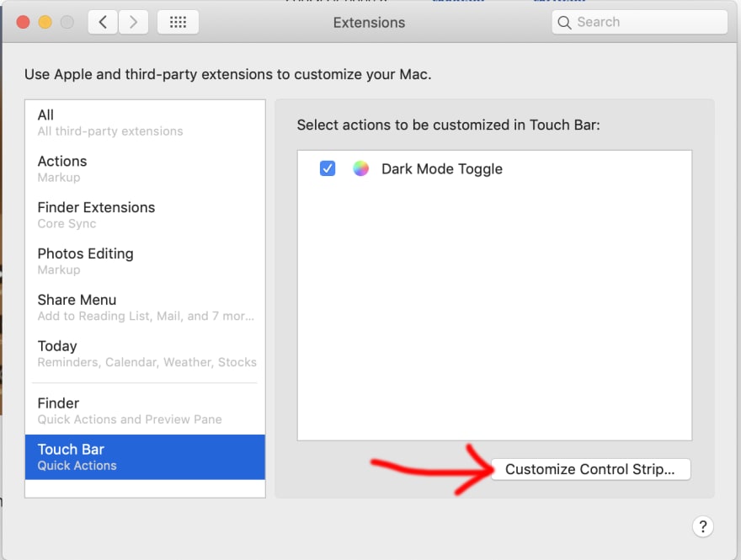Screen dimensions: 741x560
Task: Go back with the left chevron button
Action: pos(103,22)
